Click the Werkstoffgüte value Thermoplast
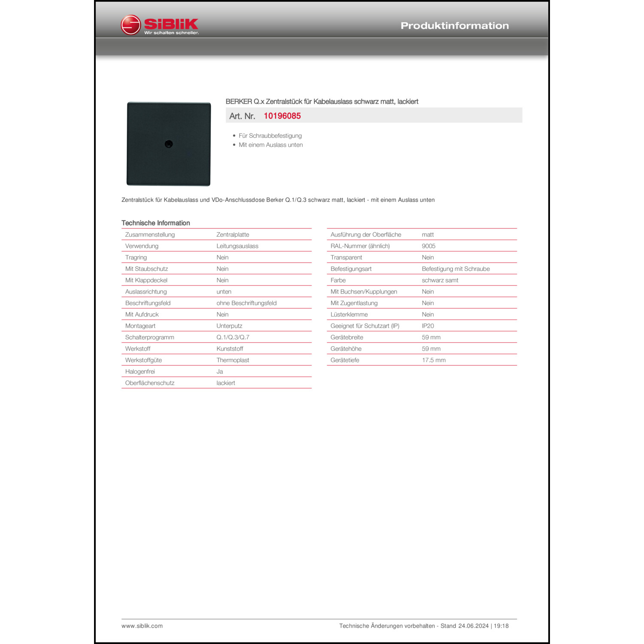 point(233,360)
